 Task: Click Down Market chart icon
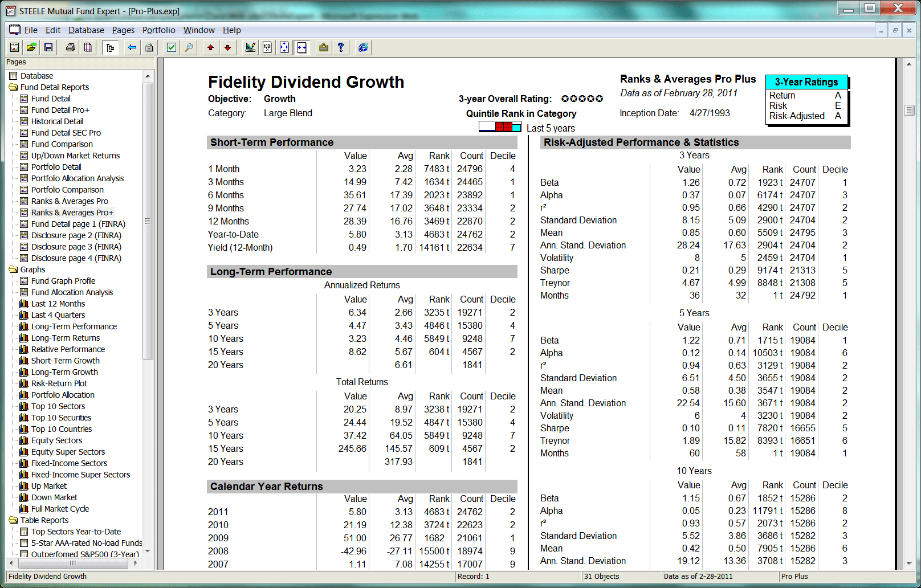click(24, 497)
